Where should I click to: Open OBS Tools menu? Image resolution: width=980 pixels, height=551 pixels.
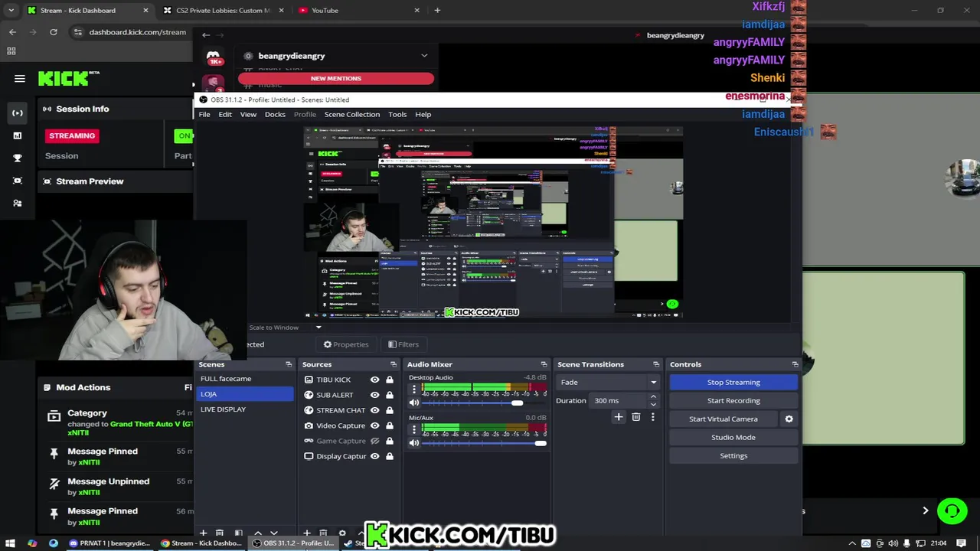point(397,114)
